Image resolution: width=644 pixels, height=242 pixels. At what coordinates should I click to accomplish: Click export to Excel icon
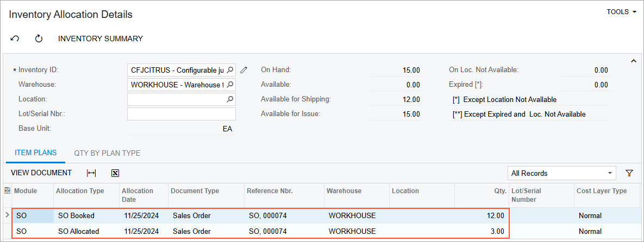click(115, 173)
